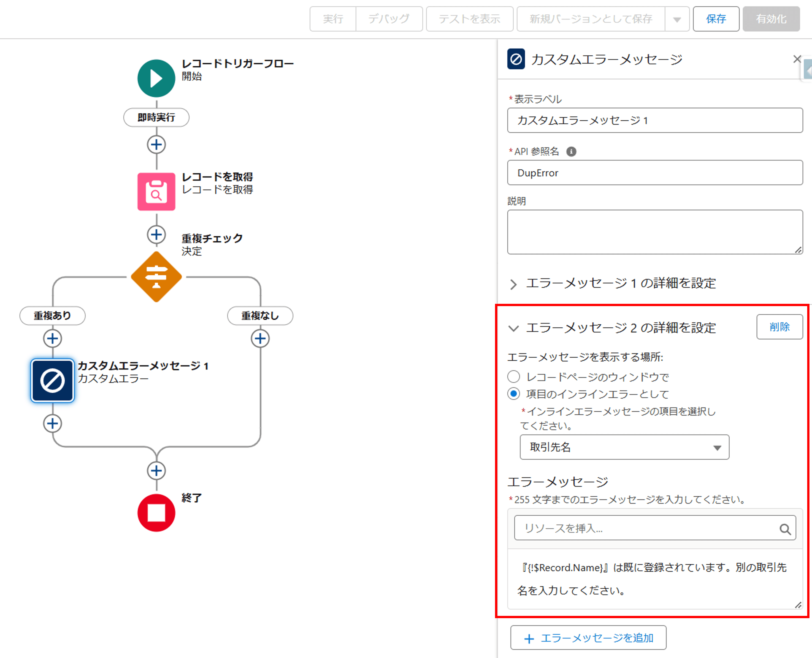This screenshot has width=812, height=658.
Task: Click the 終了 end label
Action: click(x=191, y=498)
